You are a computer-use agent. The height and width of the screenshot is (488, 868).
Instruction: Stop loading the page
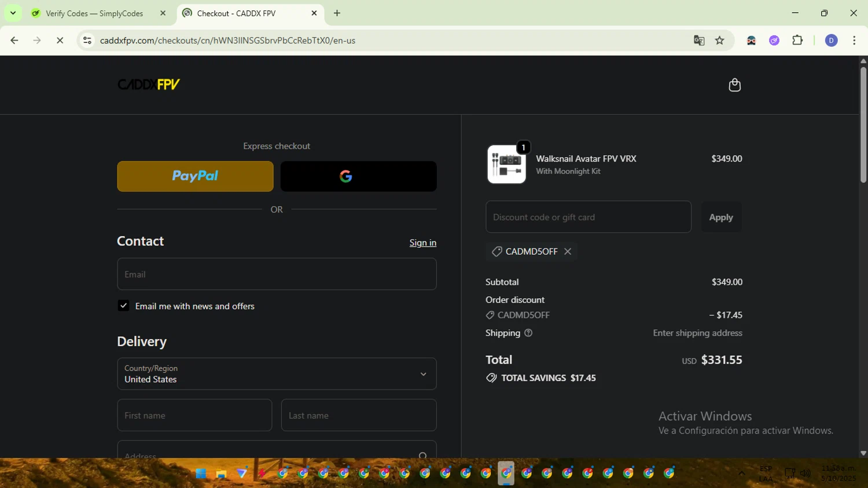click(x=60, y=41)
